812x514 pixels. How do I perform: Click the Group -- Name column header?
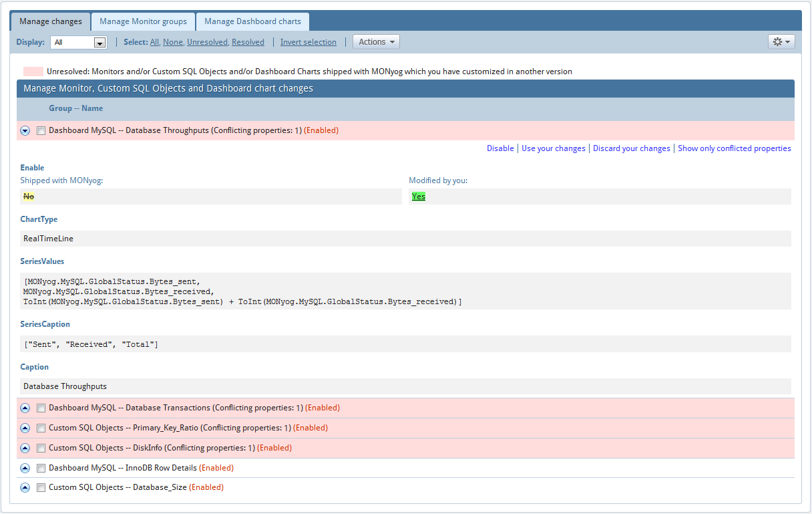pyautogui.click(x=76, y=108)
